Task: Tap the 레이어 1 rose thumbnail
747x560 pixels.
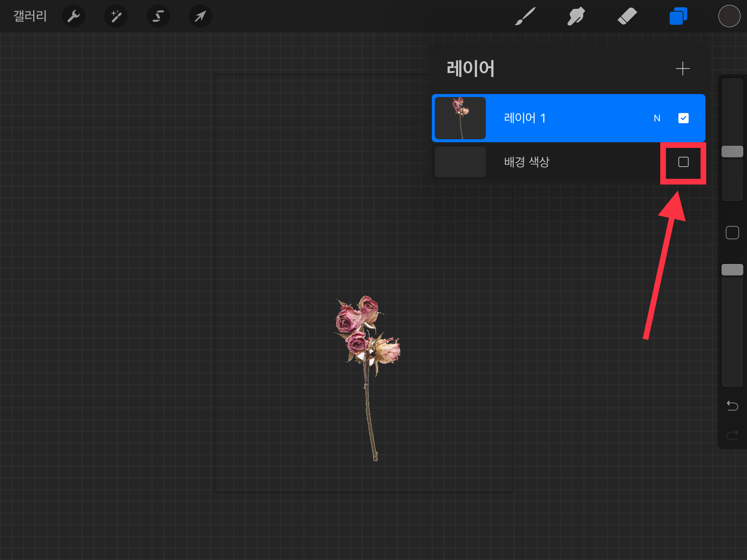Action: tap(460, 118)
